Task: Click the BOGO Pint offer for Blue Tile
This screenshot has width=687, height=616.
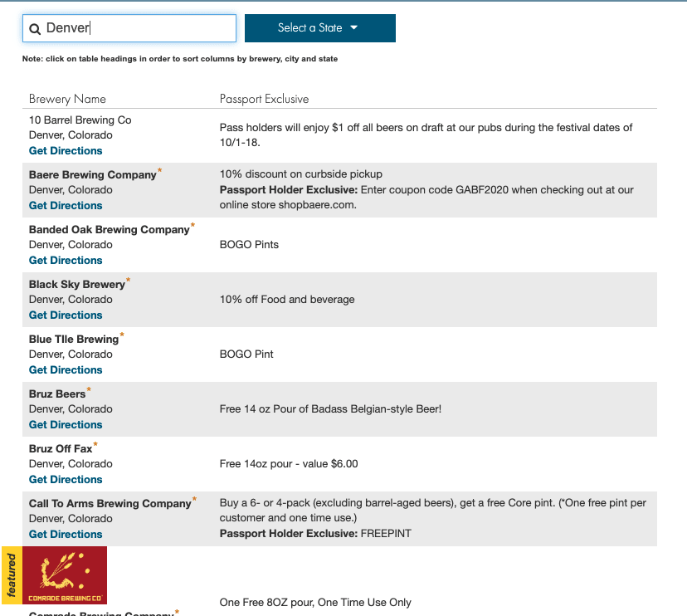Action: coord(246,354)
